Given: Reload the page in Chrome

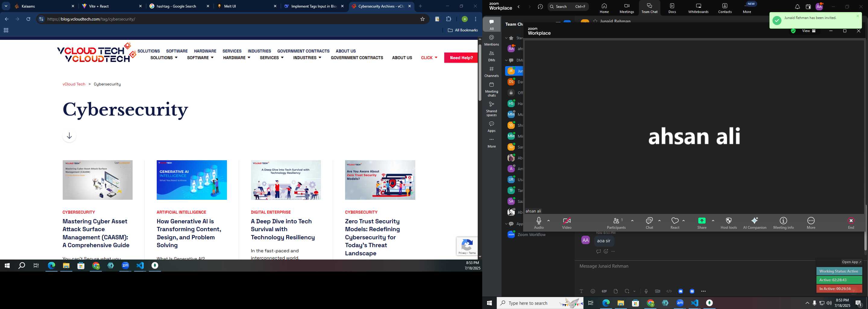Looking at the screenshot, I should click(28, 19).
